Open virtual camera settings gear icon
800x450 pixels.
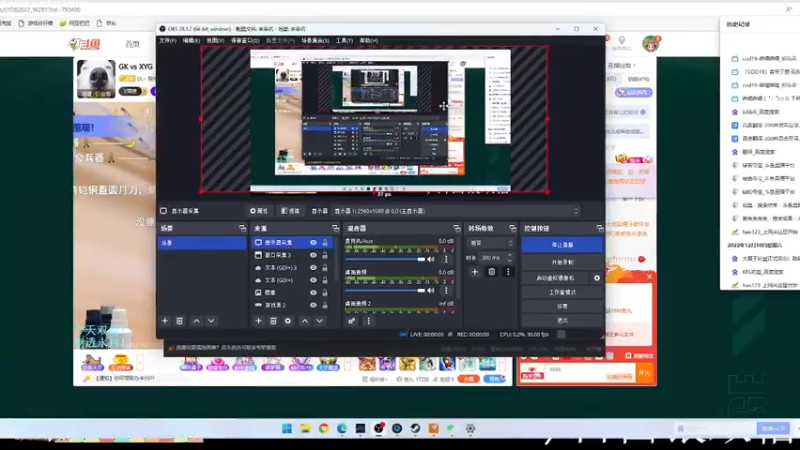(596, 278)
